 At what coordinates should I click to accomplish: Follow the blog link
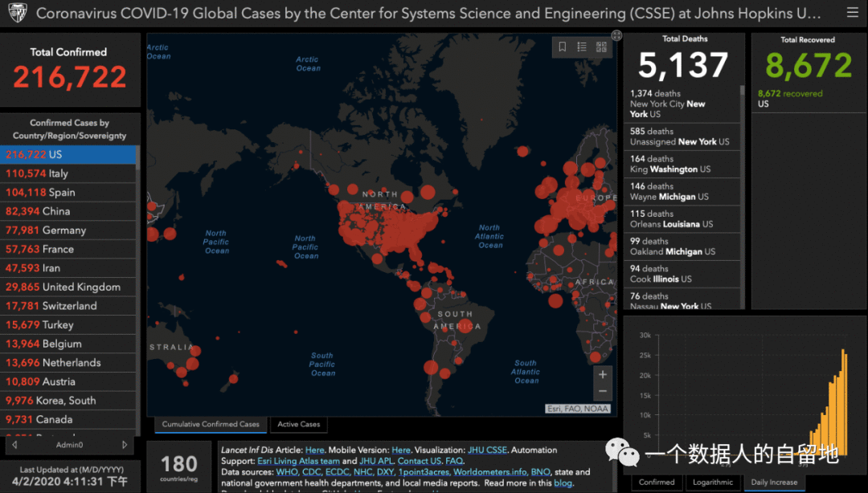coord(563,483)
